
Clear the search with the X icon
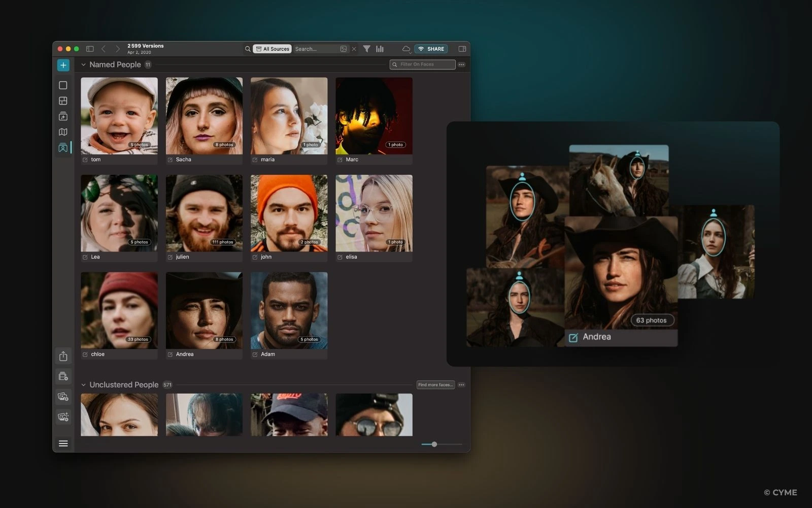(354, 49)
